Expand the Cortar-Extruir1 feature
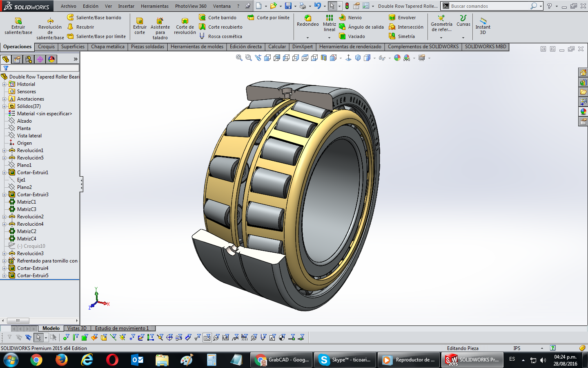 pos(4,173)
